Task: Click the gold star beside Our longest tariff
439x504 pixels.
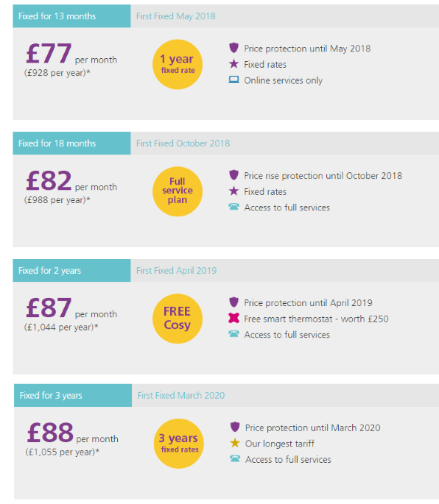Action: pos(235,443)
